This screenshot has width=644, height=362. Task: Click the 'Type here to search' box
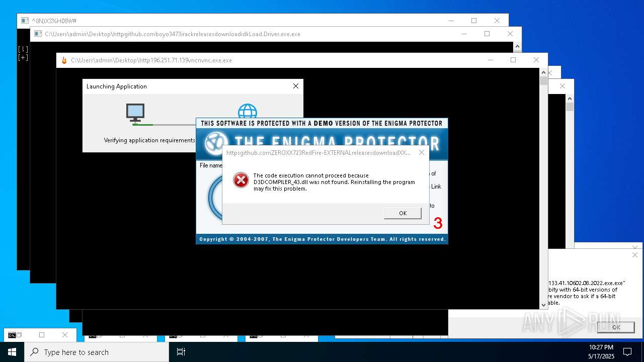(97, 352)
